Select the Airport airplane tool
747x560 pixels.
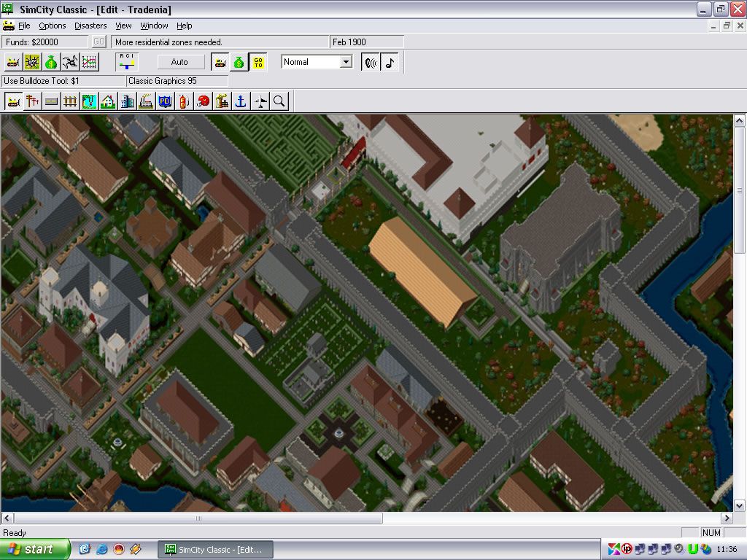[x=260, y=101]
